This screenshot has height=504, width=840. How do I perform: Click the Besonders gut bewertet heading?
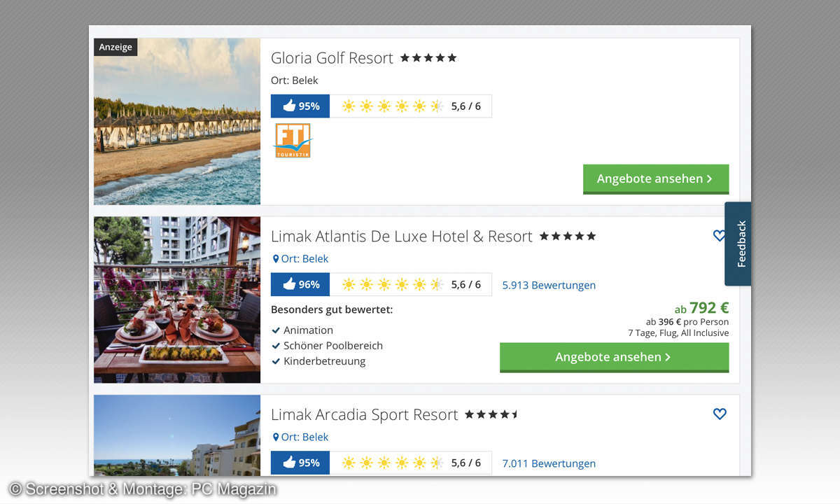coord(332,309)
